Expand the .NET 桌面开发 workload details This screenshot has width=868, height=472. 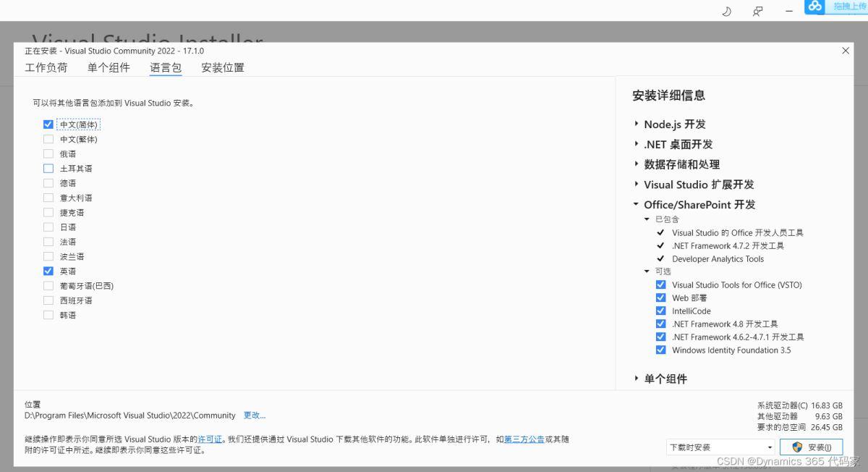pos(636,144)
